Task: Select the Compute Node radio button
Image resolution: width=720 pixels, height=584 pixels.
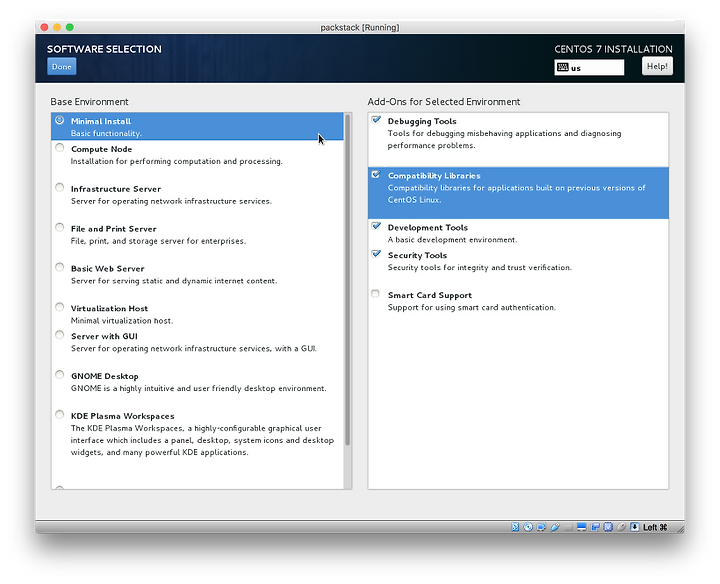Action: pos(59,148)
